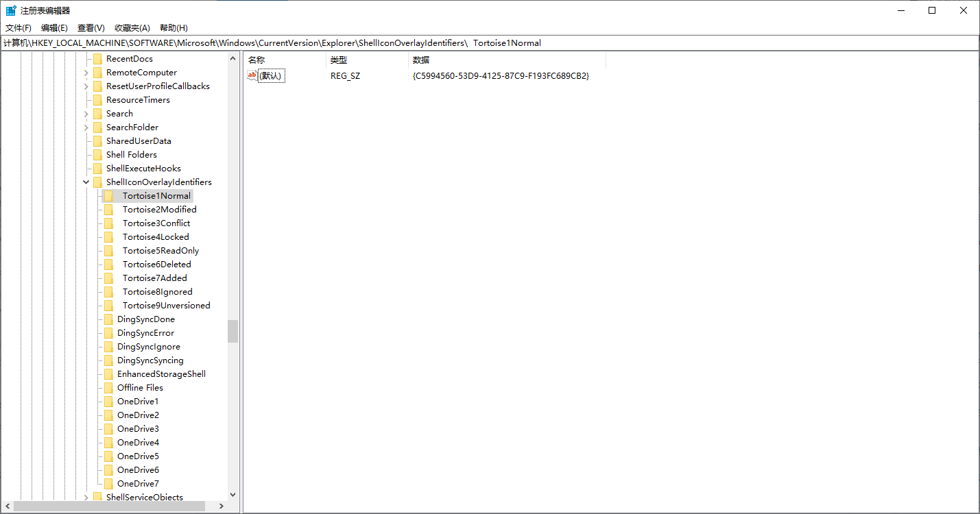
Task: Click the Tortoise6Deleted folder icon
Action: click(108, 265)
